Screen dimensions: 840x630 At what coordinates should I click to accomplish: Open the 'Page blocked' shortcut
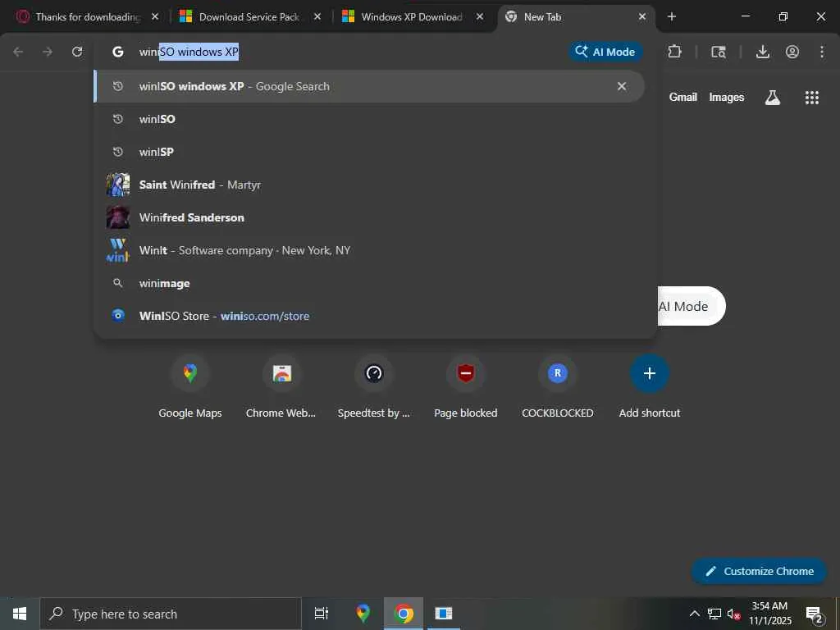coord(466,387)
